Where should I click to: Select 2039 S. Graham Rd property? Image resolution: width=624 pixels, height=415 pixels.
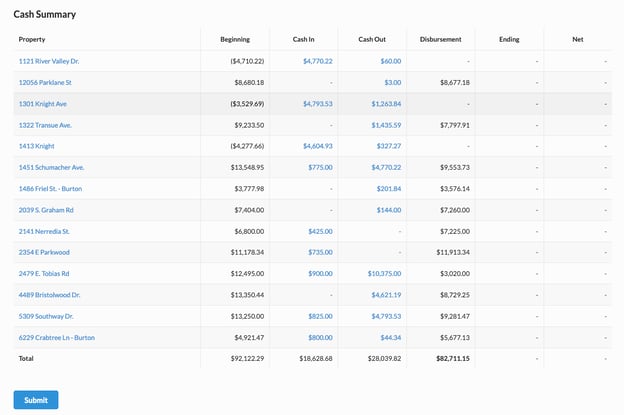click(x=46, y=210)
